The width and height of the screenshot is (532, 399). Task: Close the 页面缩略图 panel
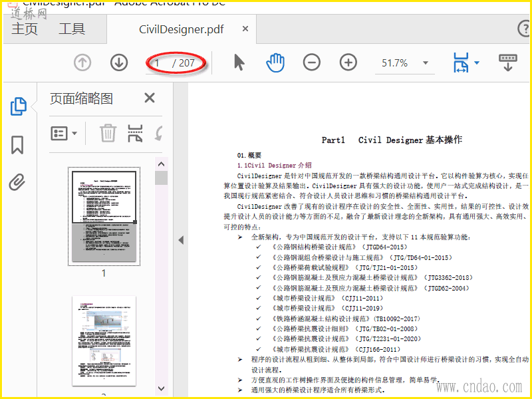pos(150,98)
